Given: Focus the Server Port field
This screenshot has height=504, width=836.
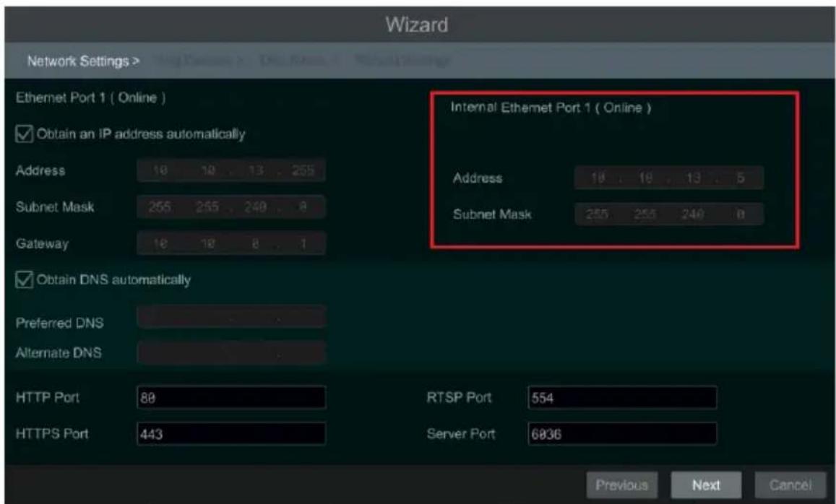Looking at the screenshot, I should pos(622,434).
